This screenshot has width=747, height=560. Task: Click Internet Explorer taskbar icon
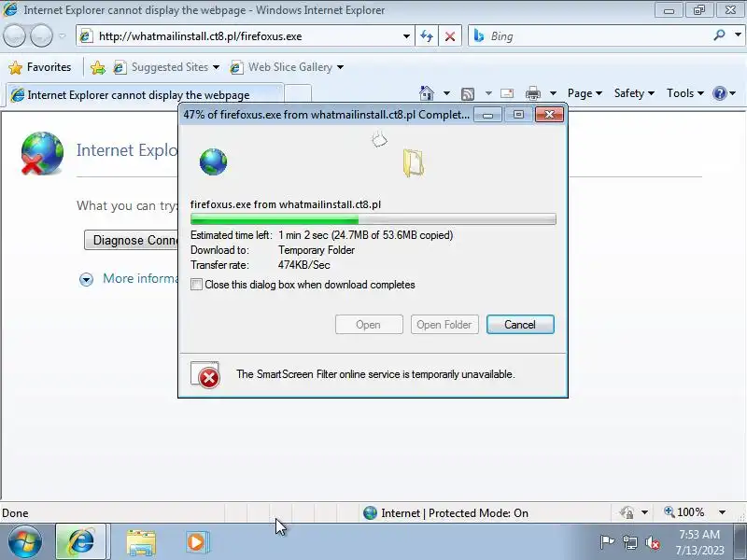(81, 542)
